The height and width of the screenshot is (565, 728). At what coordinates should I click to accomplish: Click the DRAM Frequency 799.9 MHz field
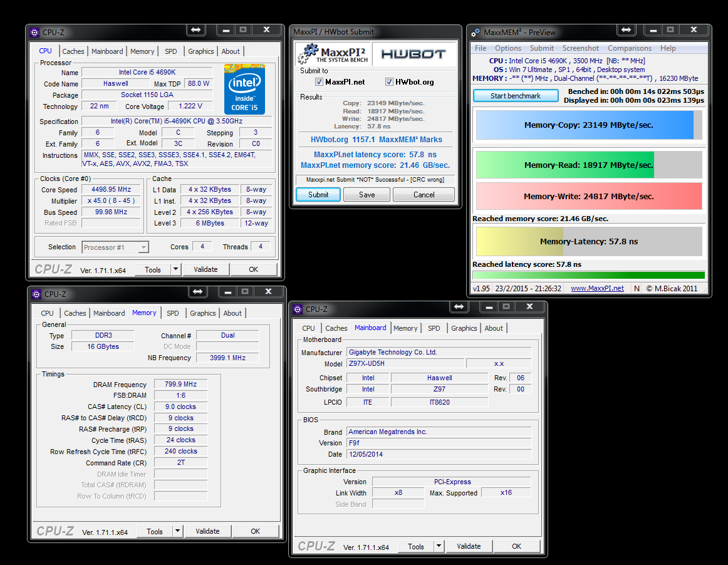click(x=180, y=385)
